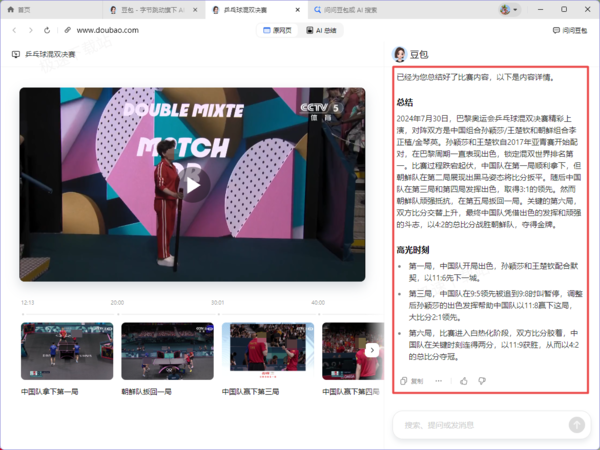Open the profile avatar dropdown
This screenshot has width=600, height=450.
point(509,10)
